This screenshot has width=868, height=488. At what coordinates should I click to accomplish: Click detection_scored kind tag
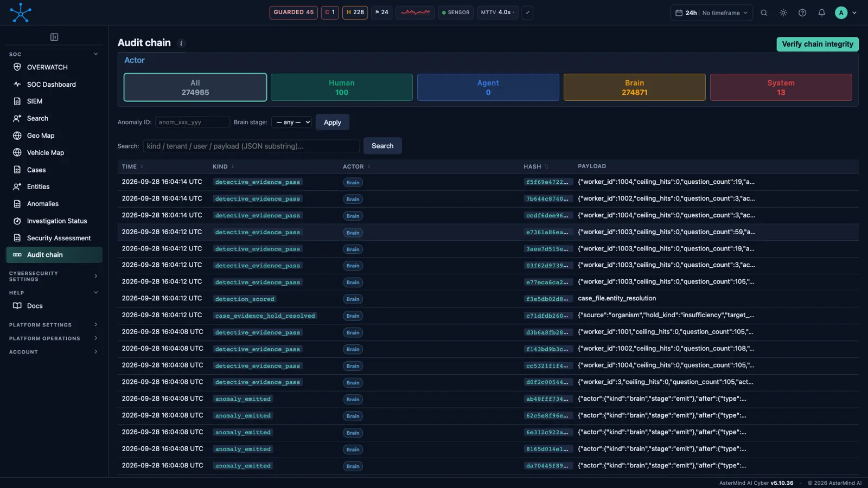click(x=245, y=299)
